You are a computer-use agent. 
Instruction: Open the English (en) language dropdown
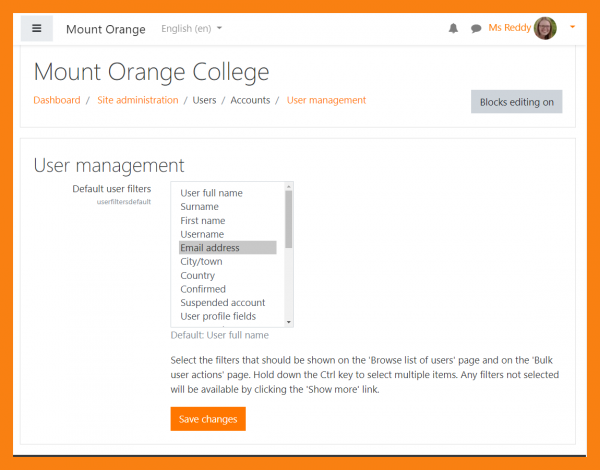click(192, 29)
